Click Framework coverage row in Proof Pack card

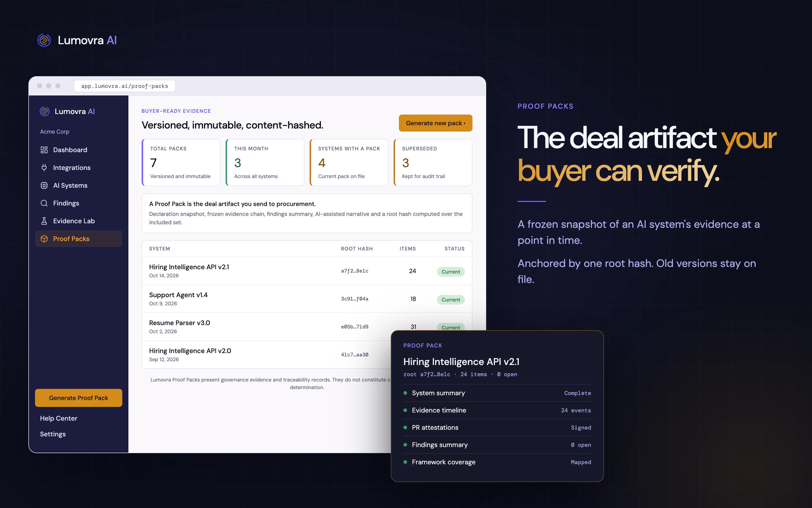(497, 462)
